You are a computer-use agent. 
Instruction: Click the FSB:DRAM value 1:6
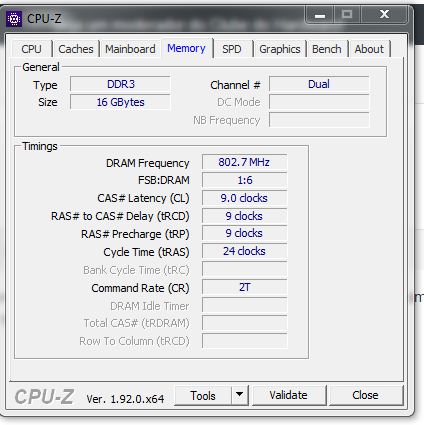(244, 180)
